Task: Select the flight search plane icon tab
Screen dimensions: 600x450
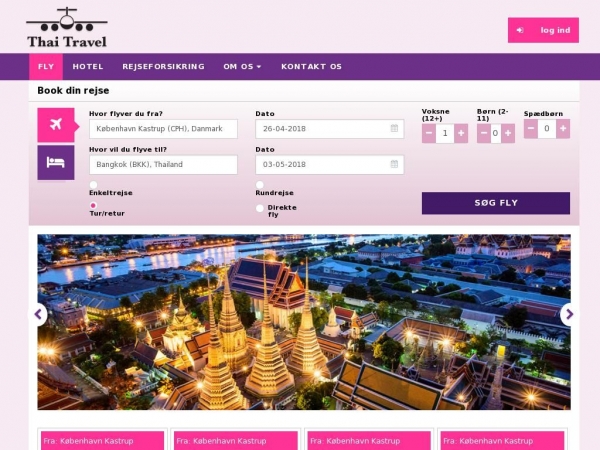Action: point(55,125)
